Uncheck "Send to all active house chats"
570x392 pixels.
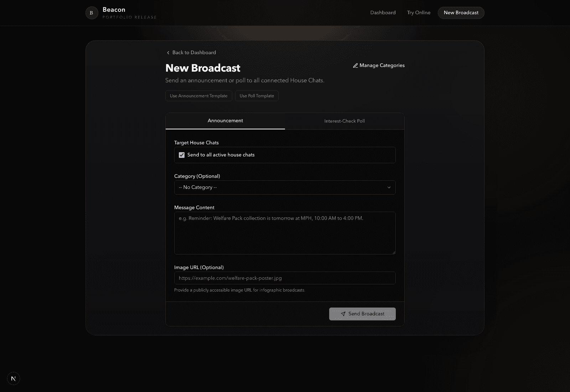pyautogui.click(x=182, y=155)
